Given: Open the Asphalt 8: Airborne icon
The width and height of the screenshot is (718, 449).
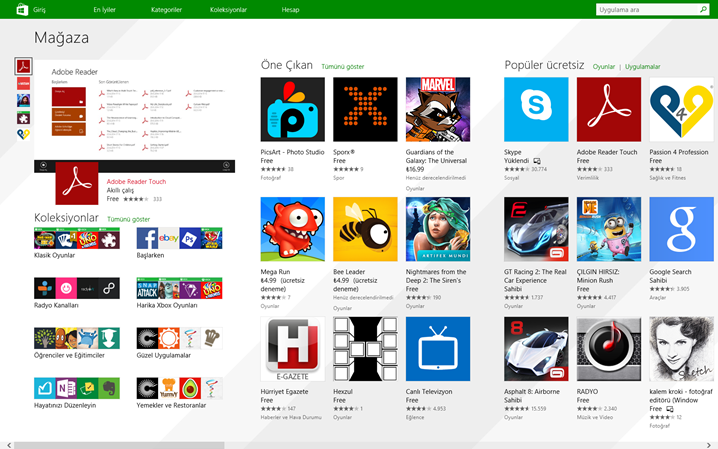Looking at the screenshot, I should 536,349.
